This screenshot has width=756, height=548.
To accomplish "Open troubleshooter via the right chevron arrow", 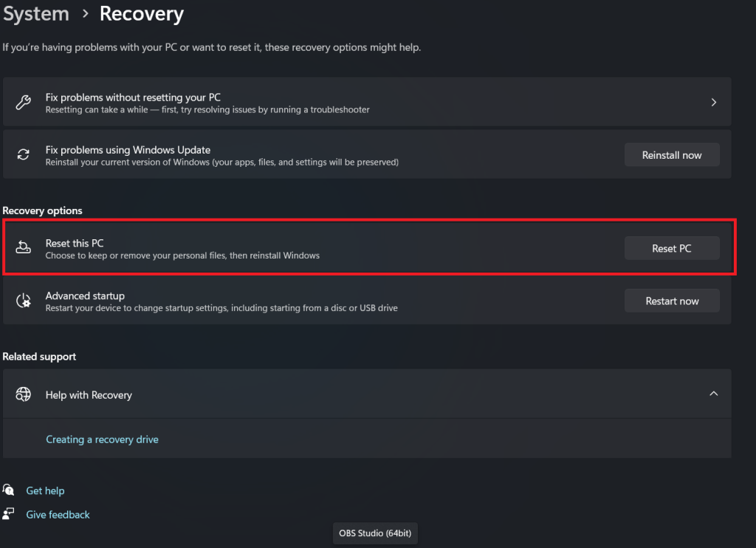I will [713, 103].
